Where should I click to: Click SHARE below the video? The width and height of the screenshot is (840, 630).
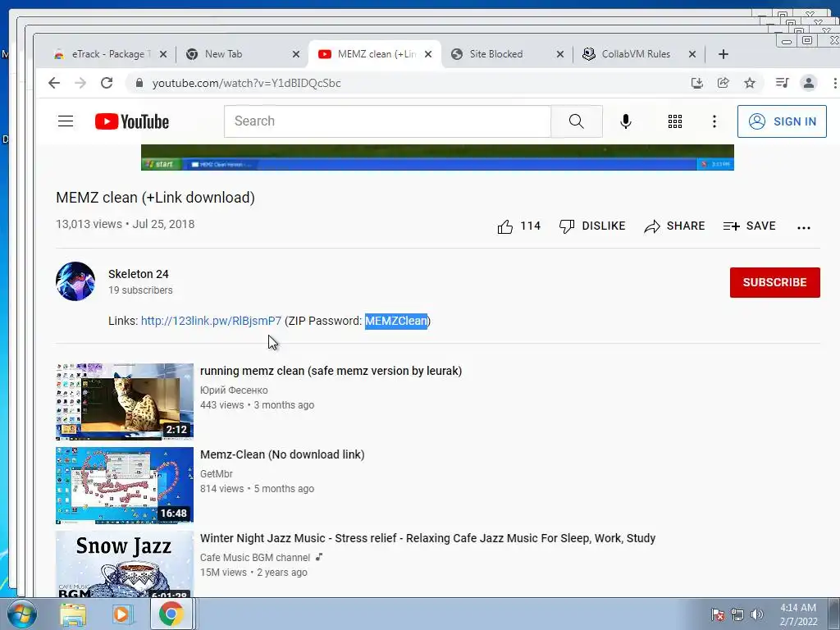click(674, 226)
